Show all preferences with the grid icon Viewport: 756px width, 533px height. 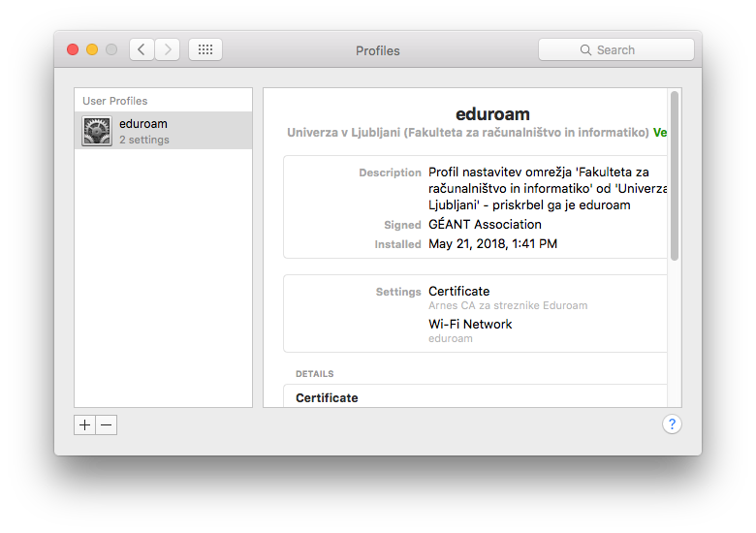[x=205, y=49]
